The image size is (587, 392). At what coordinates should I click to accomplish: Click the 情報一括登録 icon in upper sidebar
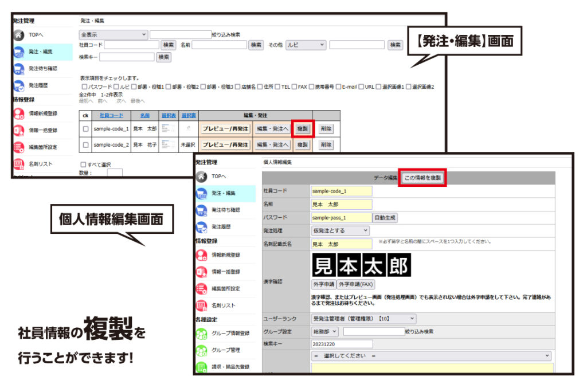click(20, 130)
